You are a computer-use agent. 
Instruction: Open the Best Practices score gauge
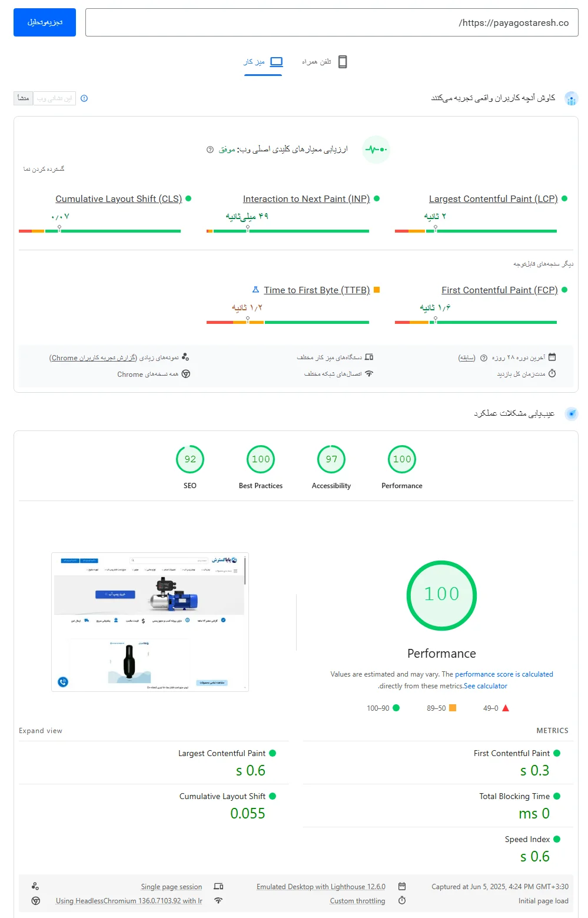(x=261, y=459)
